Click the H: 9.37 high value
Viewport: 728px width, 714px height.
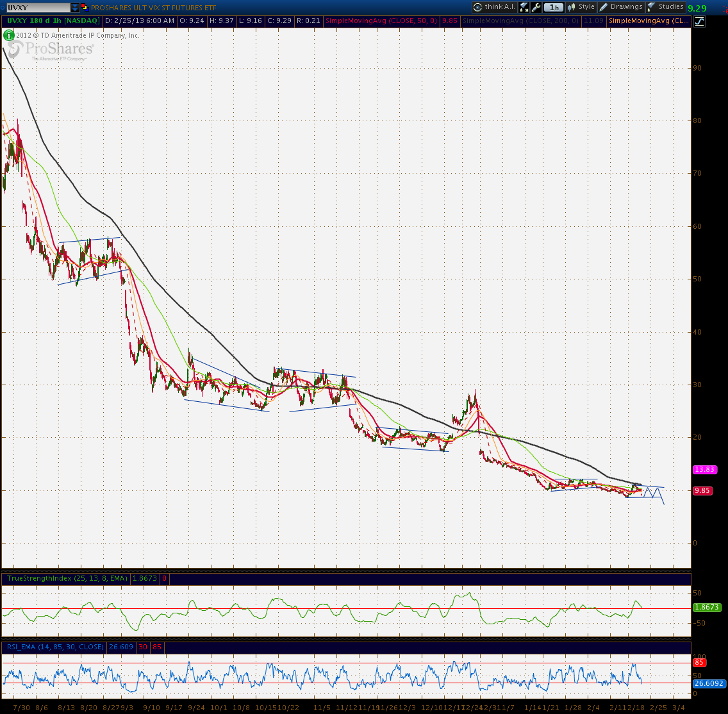coord(222,21)
